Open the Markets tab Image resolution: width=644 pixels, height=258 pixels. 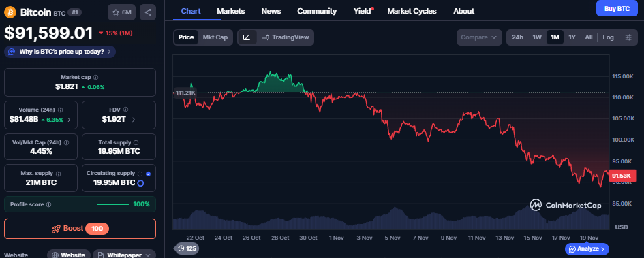pyautogui.click(x=231, y=11)
